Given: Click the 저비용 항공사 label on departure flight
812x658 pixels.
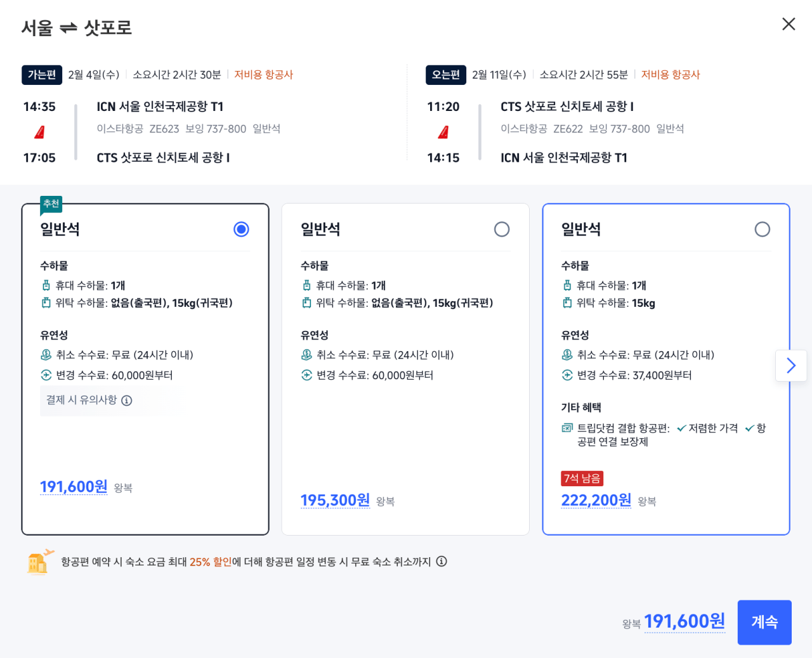Looking at the screenshot, I should click(264, 74).
